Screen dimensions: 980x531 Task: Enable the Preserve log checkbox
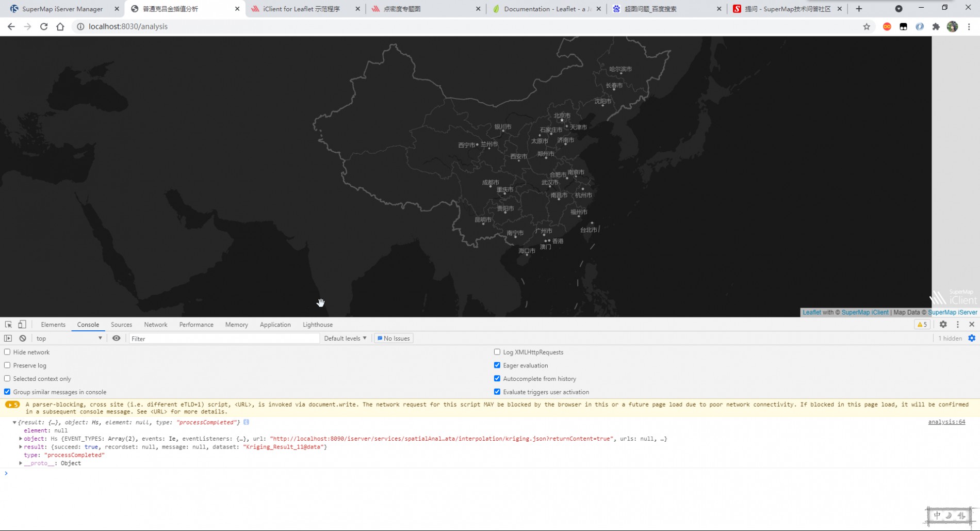[7, 365]
